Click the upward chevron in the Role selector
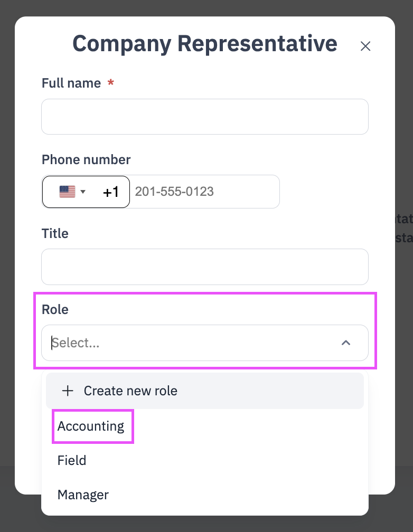 (x=346, y=343)
